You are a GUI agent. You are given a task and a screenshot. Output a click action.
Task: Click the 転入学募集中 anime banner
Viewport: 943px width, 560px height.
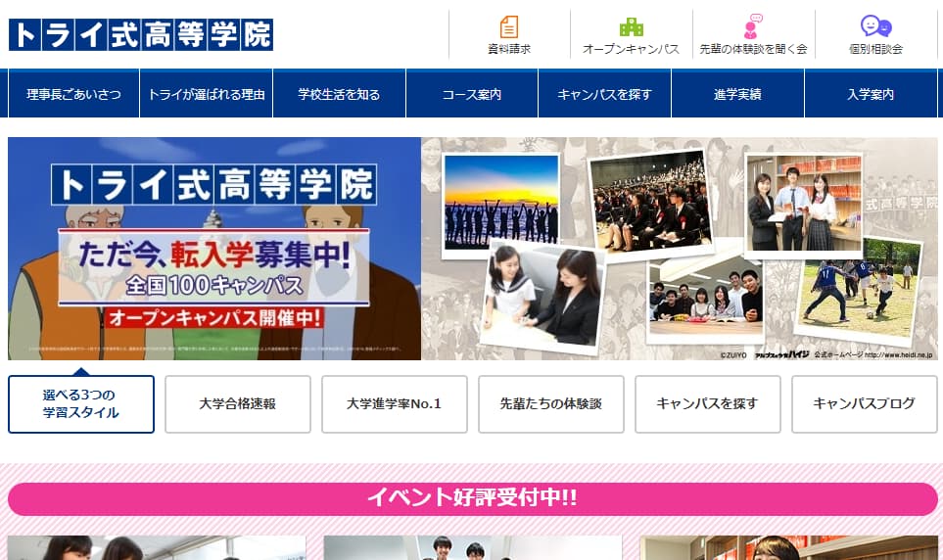click(x=214, y=249)
